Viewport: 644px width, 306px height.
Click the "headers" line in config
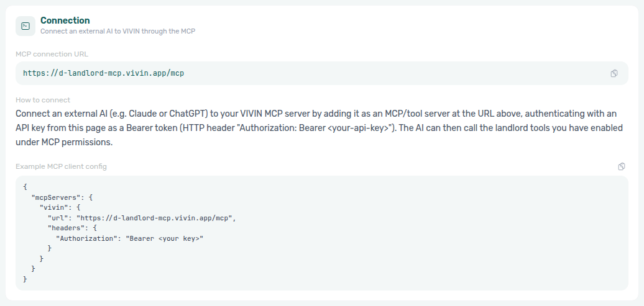pos(72,228)
